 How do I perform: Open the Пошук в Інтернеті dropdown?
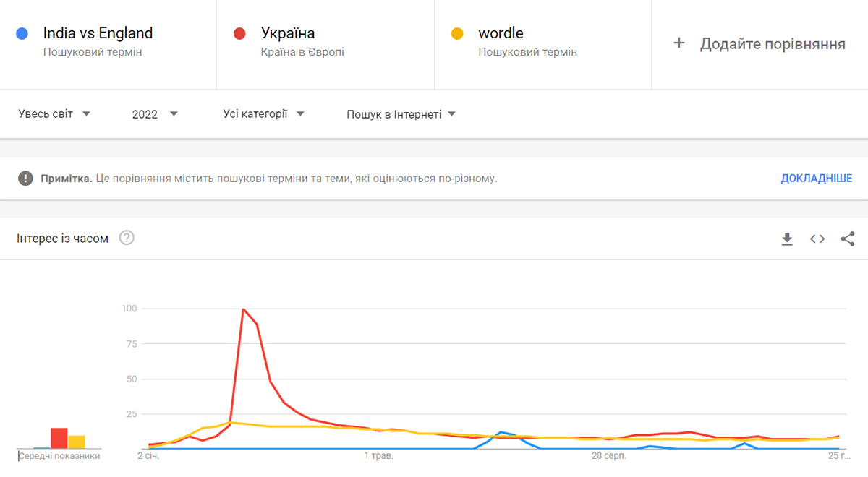401,114
